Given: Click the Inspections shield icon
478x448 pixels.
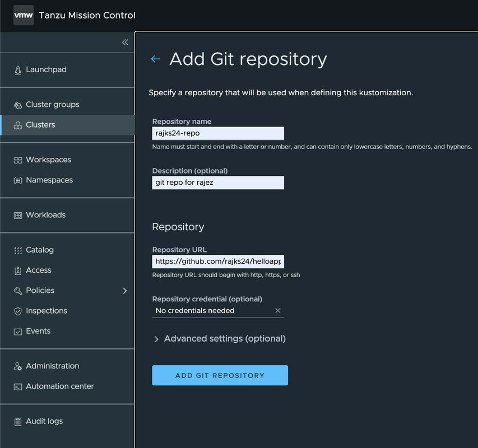Looking at the screenshot, I should point(17,311).
